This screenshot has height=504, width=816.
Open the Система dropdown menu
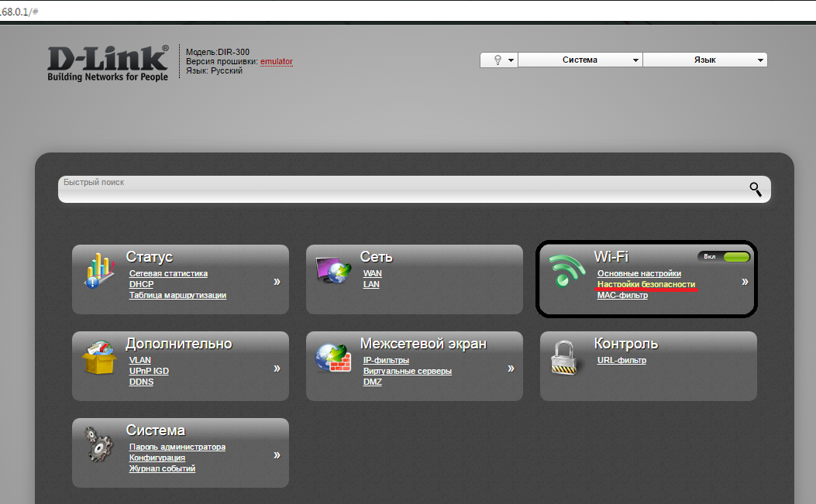(x=580, y=60)
